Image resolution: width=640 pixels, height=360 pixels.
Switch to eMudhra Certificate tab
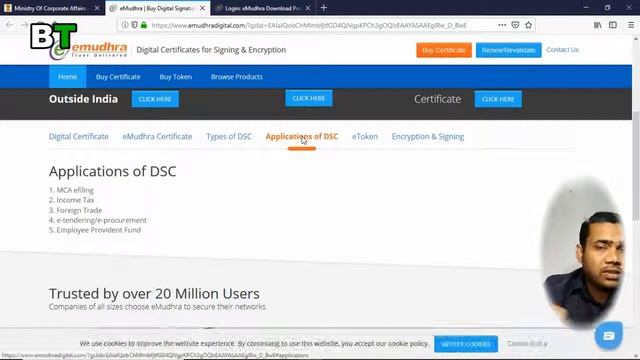point(157,137)
